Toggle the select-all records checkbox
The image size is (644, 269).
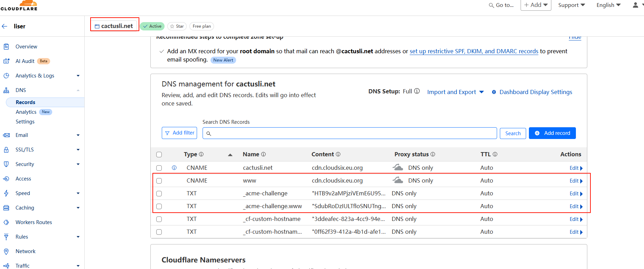(159, 155)
